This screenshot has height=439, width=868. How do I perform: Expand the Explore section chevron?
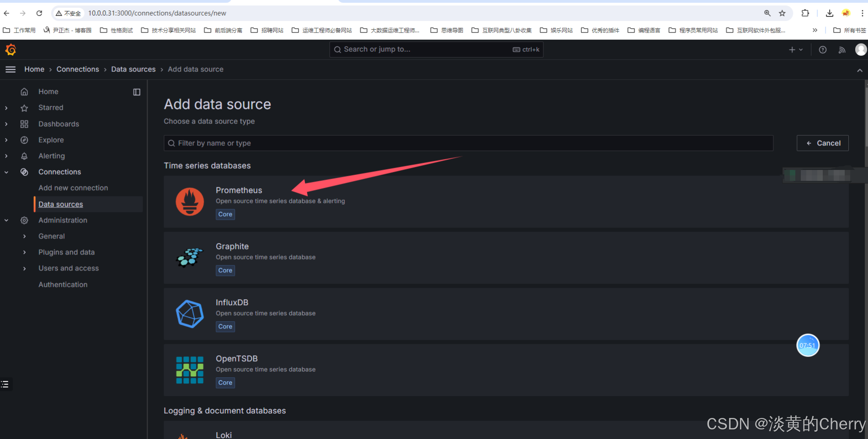pos(6,140)
